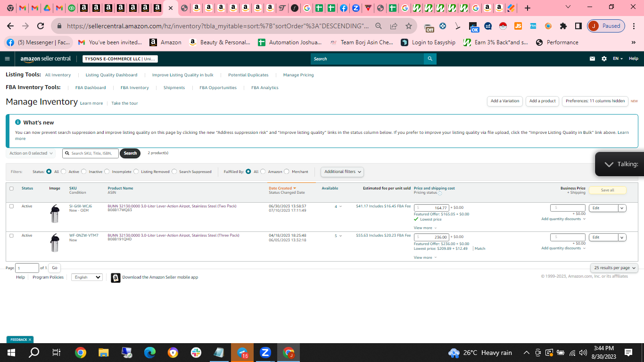The width and height of the screenshot is (644, 362).
Task: Open the Performance bookmark
Action: [557, 42]
